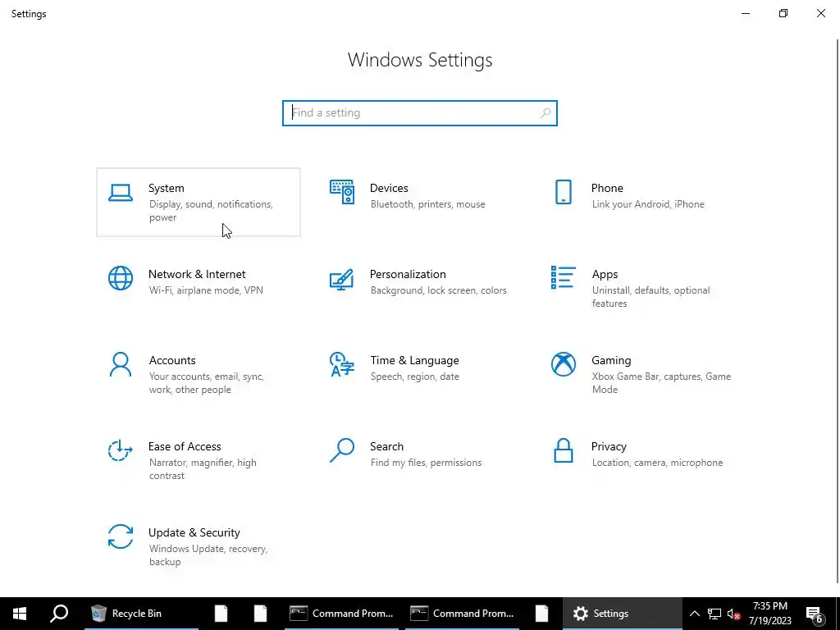Open Personalization via its paintbrush icon
This screenshot has width=840, height=630.
point(342,279)
